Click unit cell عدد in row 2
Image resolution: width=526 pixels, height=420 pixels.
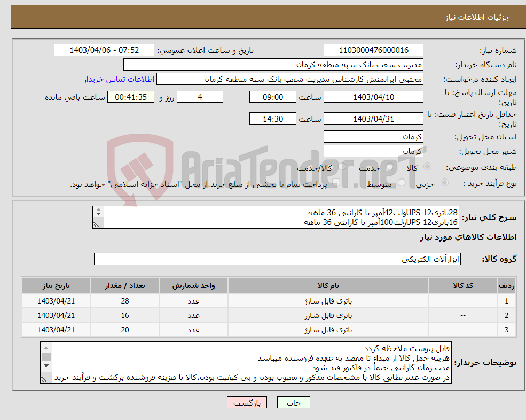point(193,316)
